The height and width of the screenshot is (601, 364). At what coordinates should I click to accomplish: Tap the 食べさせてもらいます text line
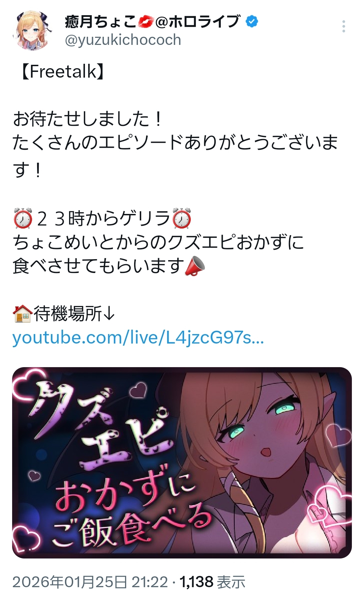tap(98, 266)
